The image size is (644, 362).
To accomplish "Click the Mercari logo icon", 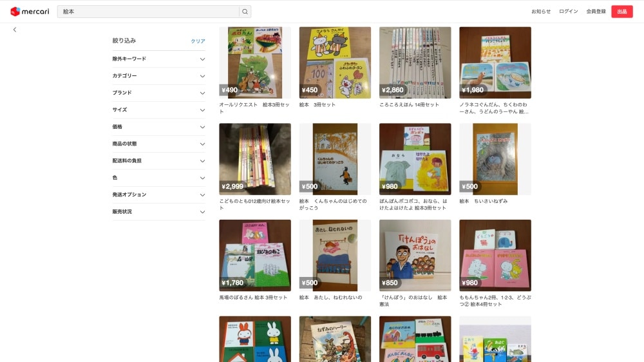I will coord(15,12).
